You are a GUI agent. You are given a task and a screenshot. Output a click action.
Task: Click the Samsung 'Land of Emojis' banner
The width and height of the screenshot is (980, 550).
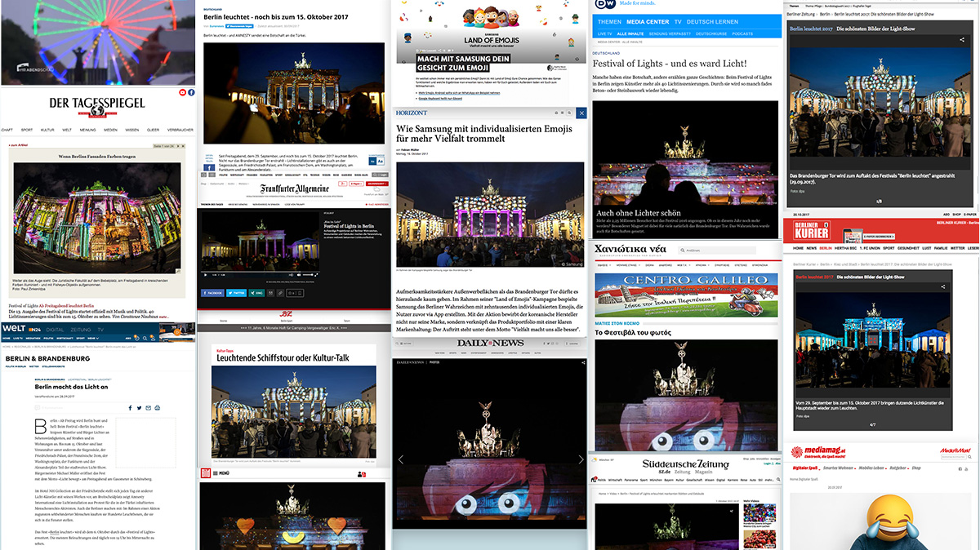pos(491,30)
